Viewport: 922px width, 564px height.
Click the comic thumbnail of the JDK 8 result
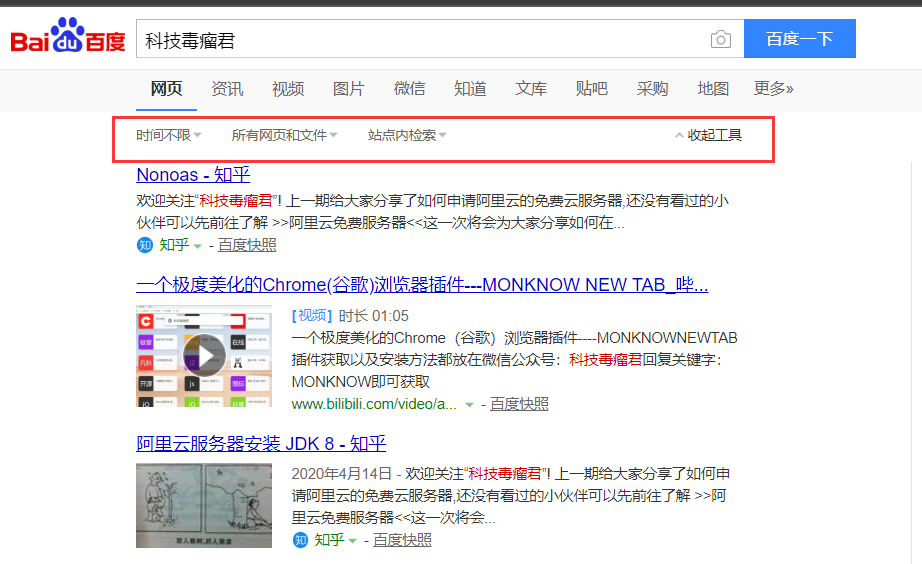204,506
